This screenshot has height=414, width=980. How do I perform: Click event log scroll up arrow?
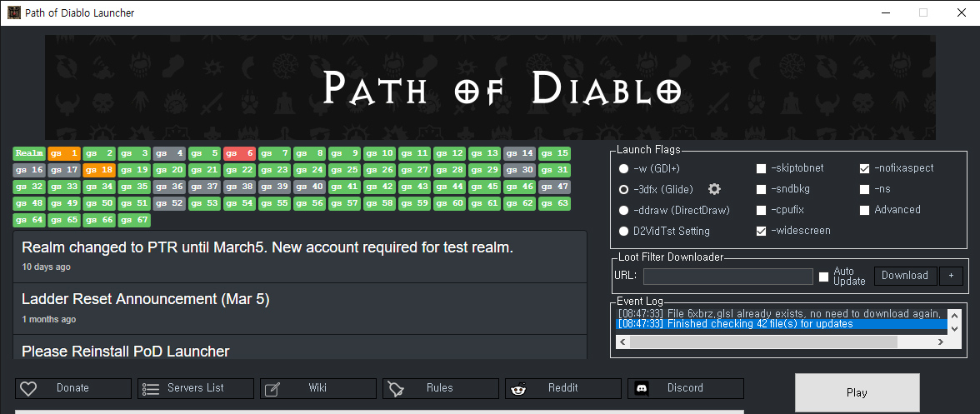tap(953, 315)
